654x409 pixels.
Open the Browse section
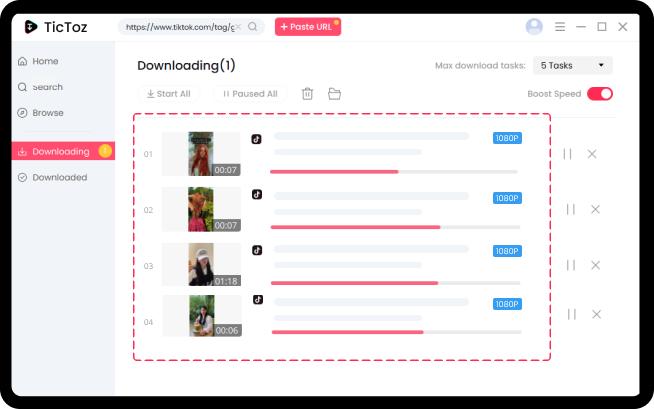coord(47,113)
